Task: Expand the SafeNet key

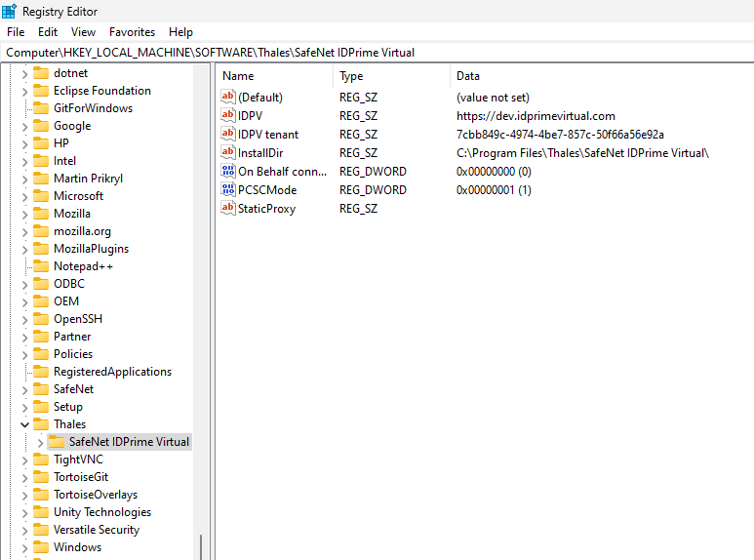Action: 24,390
